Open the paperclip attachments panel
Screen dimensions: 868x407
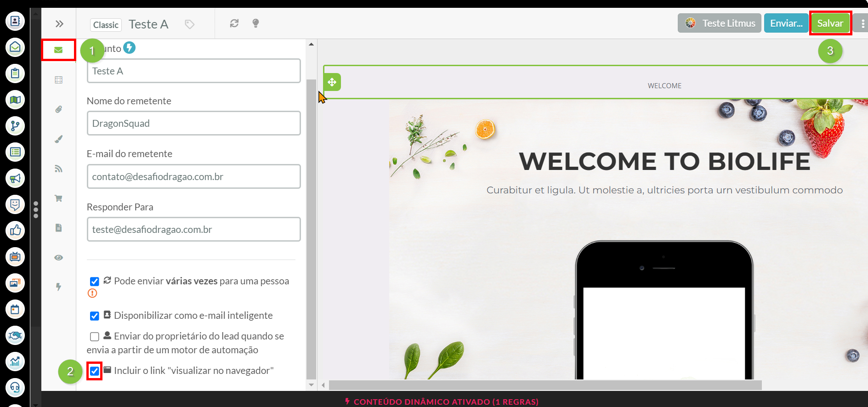(58, 109)
